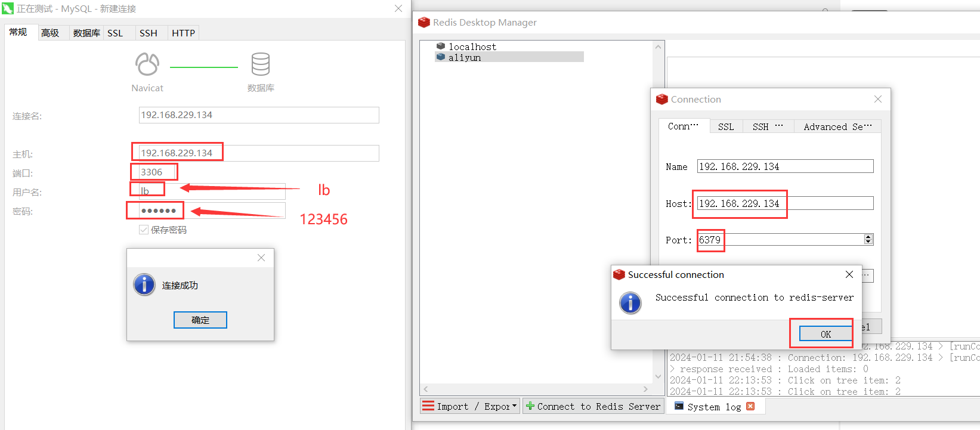This screenshot has width=980, height=430.
Task: Click the Redis Desktop Manager title icon
Action: point(424,22)
